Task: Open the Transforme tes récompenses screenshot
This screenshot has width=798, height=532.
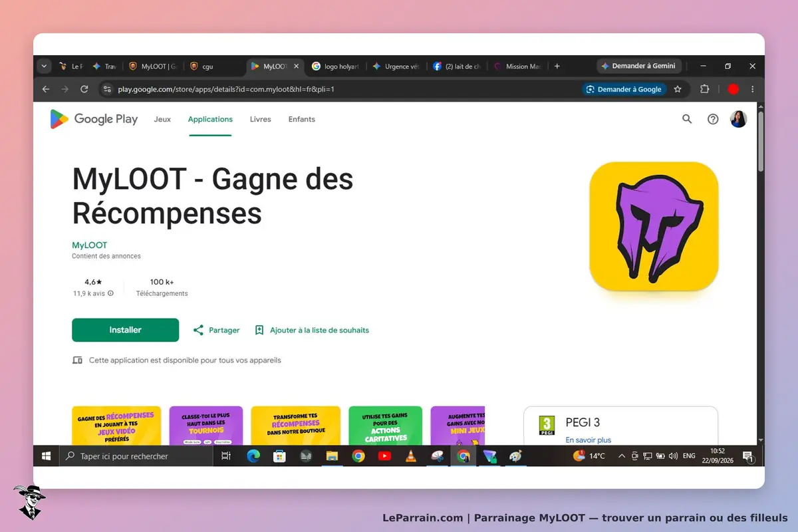Action: click(296, 426)
